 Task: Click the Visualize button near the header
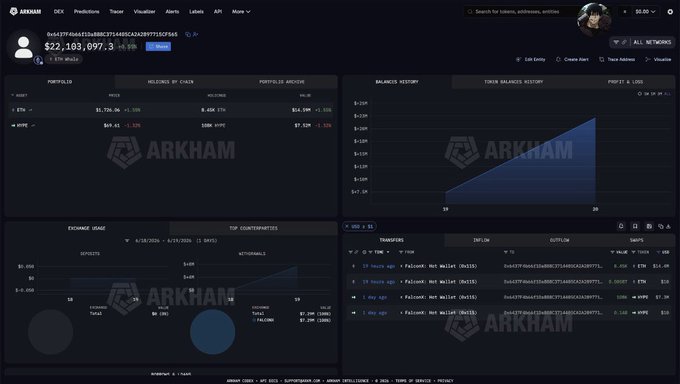[x=658, y=59]
